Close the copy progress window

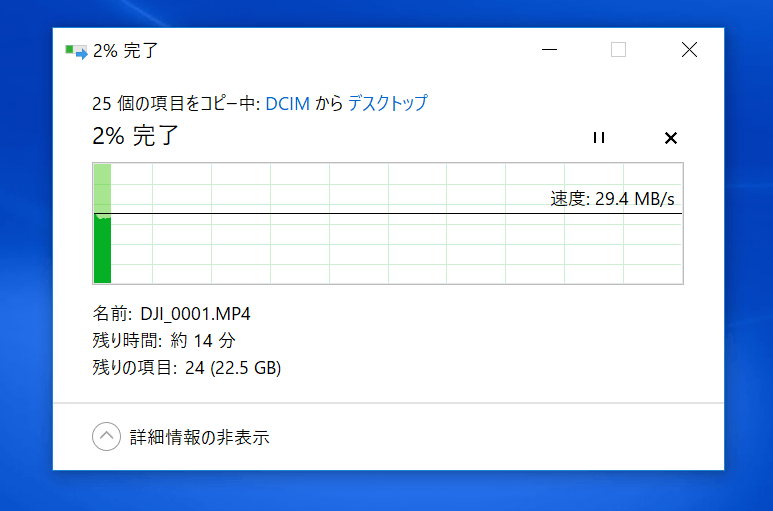point(689,50)
